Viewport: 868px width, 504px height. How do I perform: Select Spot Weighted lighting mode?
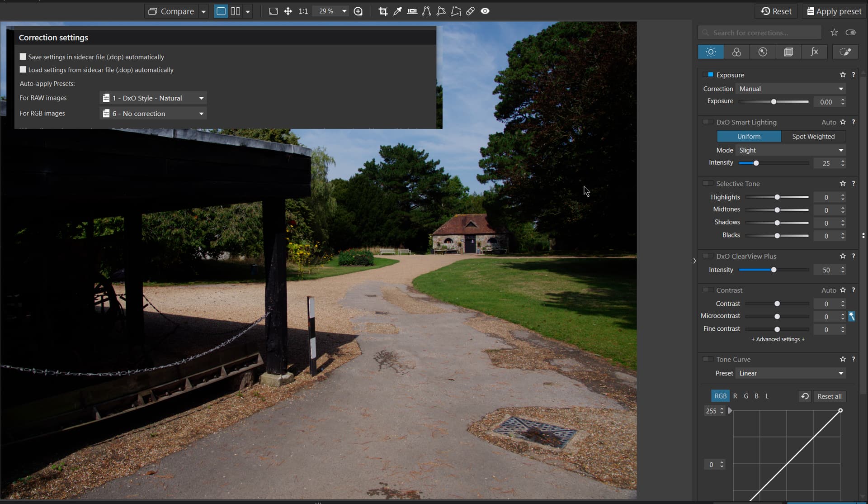(x=813, y=137)
